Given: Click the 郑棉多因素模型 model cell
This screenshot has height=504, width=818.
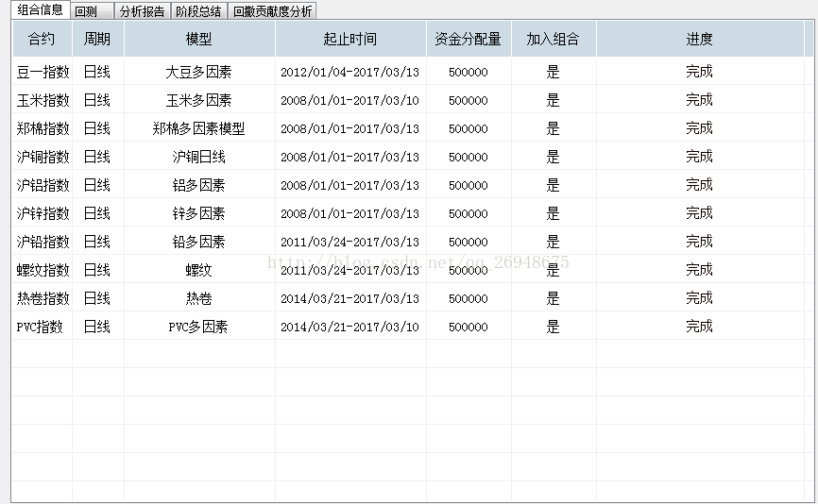Looking at the screenshot, I should (x=198, y=128).
